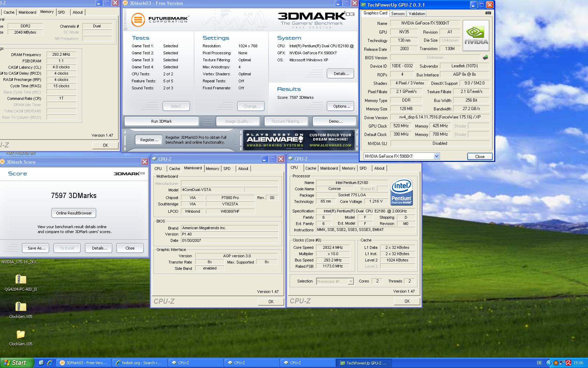Image resolution: width=588 pixels, height=368 pixels.
Task: Click the BIOS save chip icon in GPU-Z
Action: [485, 57]
